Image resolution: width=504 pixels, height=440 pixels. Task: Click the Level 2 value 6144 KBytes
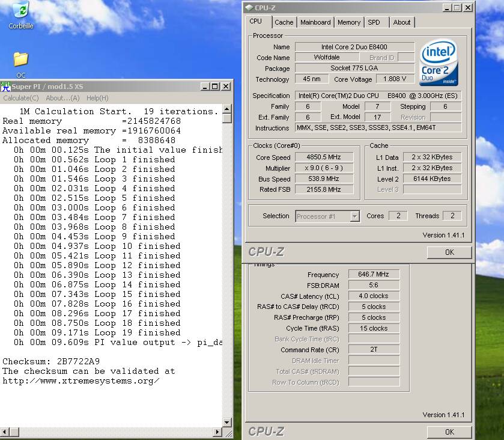click(432, 179)
